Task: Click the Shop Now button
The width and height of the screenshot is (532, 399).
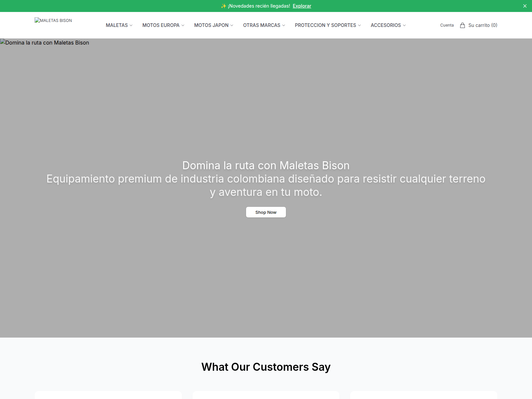Action: point(266,212)
